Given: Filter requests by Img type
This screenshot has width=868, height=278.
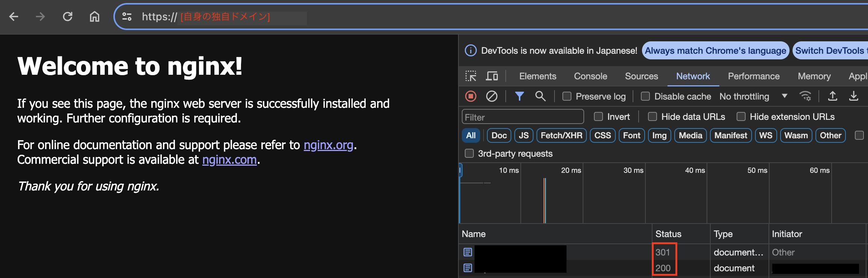Looking at the screenshot, I should click(x=659, y=135).
